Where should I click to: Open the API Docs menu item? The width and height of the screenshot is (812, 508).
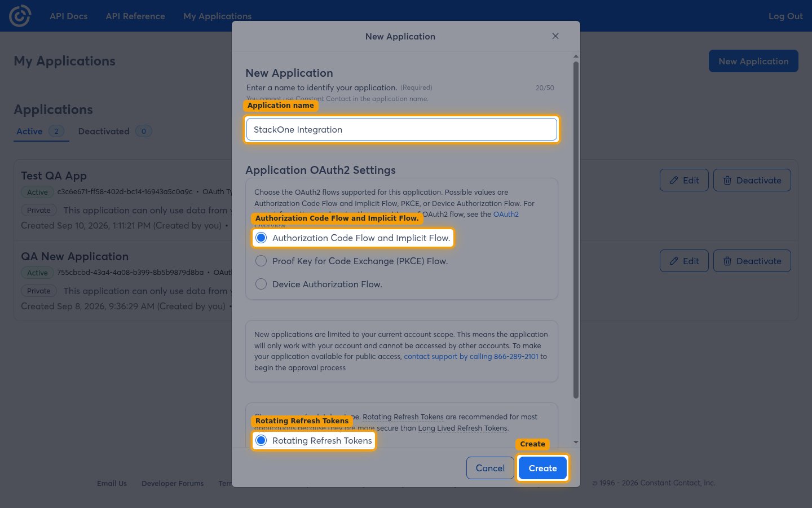69,16
